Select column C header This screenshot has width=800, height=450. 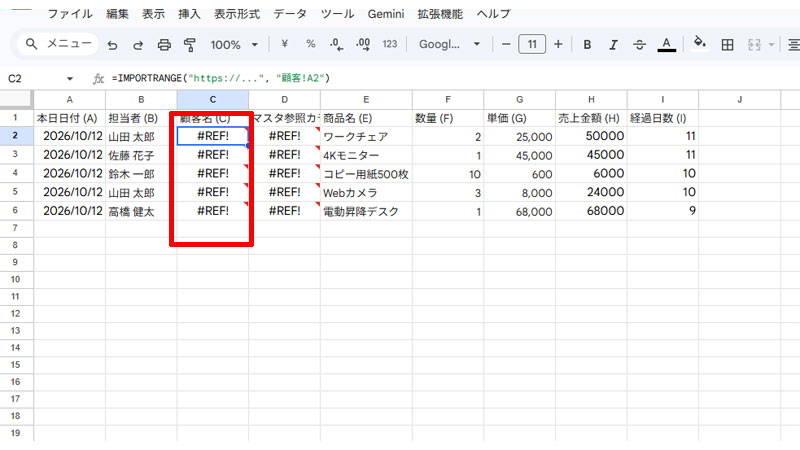pos(213,99)
